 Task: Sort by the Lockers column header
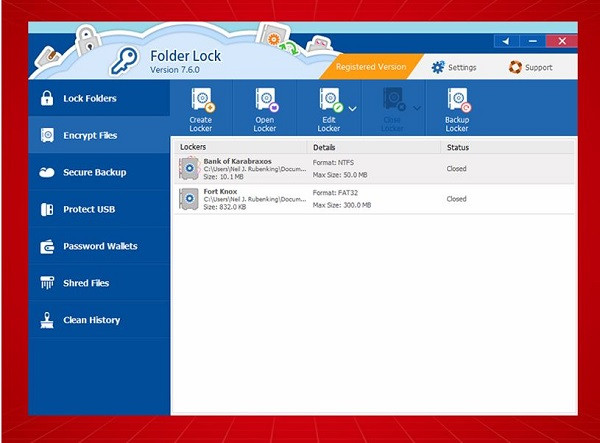241,147
